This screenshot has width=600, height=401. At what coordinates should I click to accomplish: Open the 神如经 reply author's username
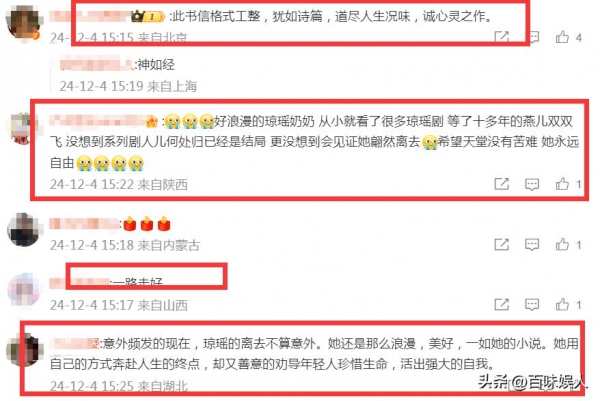tap(96, 64)
